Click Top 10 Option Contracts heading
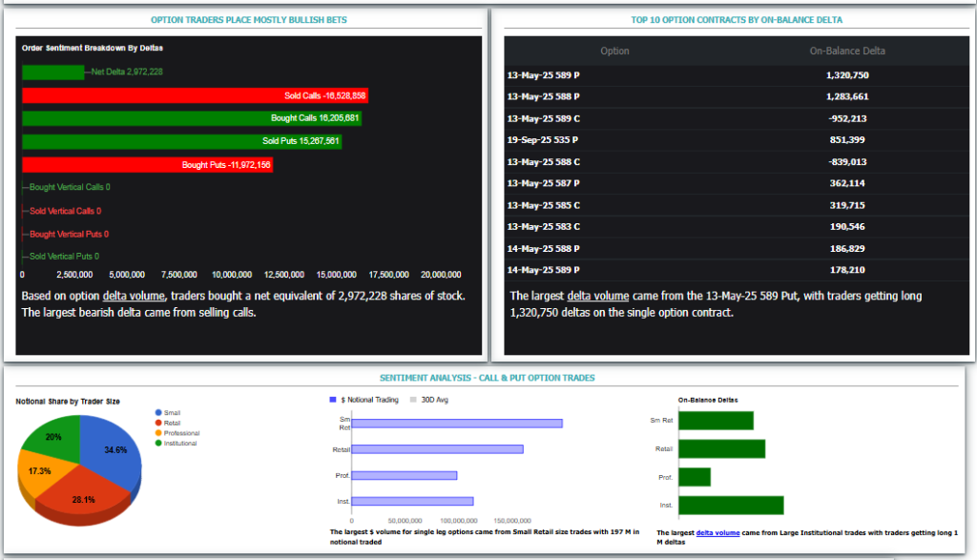 pyautogui.click(x=737, y=20)
